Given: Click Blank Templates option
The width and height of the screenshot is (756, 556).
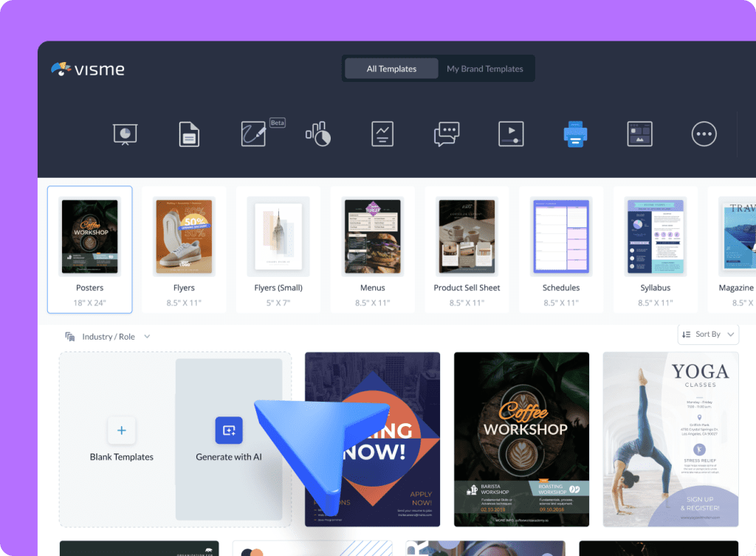Looking at the screenshot, I should click(x=121, y=439).
